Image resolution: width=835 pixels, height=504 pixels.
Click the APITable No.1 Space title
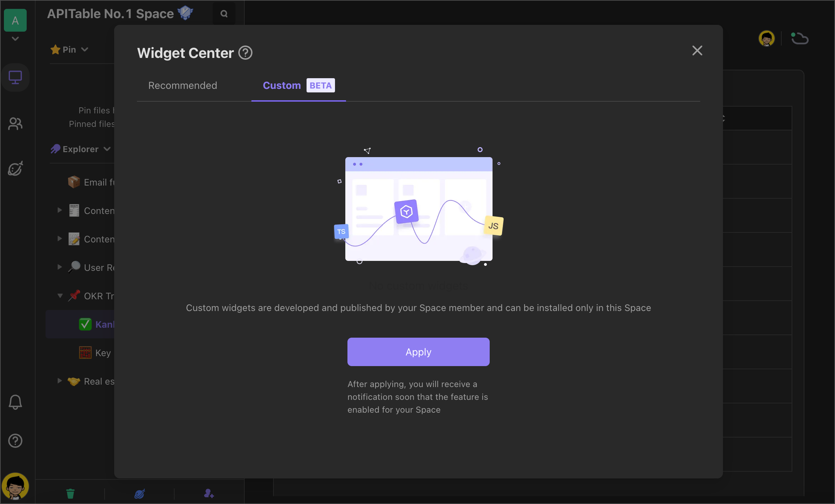(x=111, y=14)
